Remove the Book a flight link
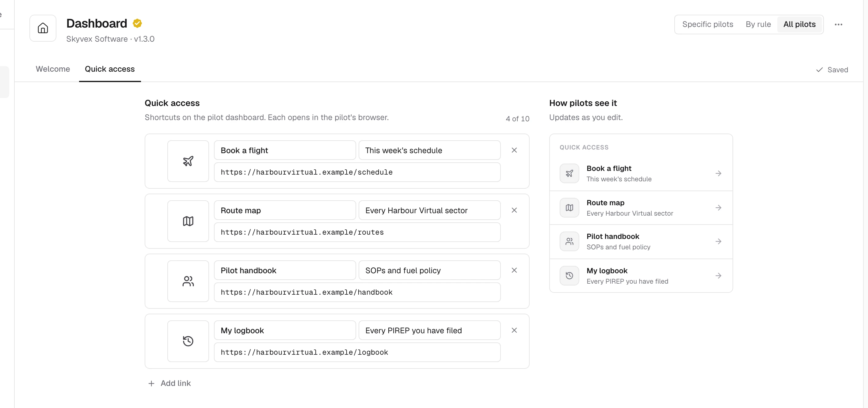868x408 pixels. pyautogui.click(x=514, y=150)
